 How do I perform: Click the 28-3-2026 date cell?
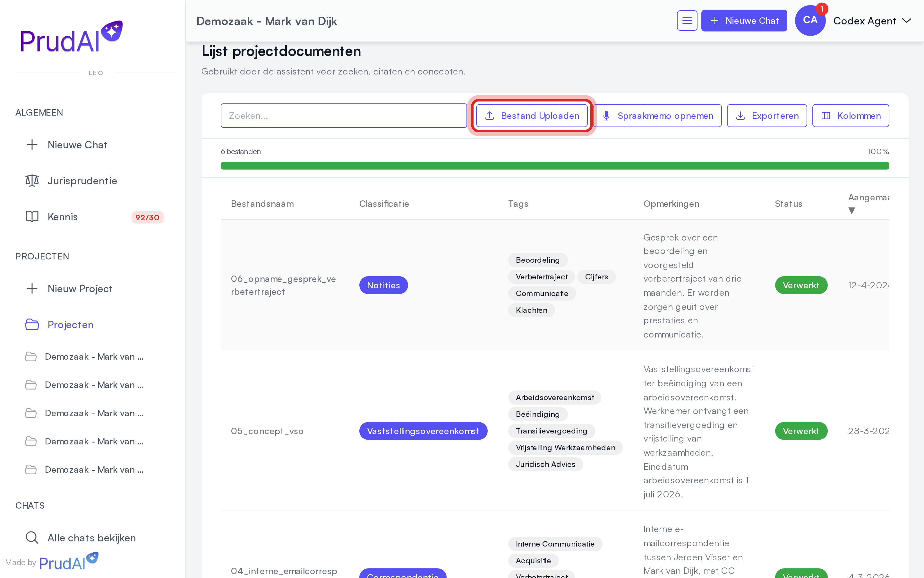(x=868, y=431)
